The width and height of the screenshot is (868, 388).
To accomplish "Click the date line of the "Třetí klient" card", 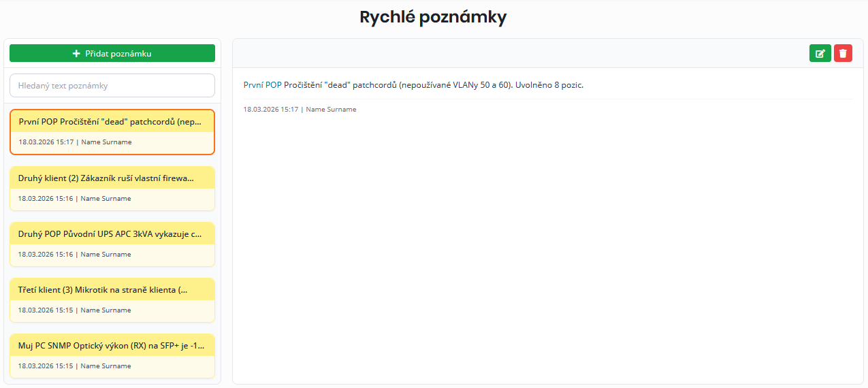I will tap(75, 310).
